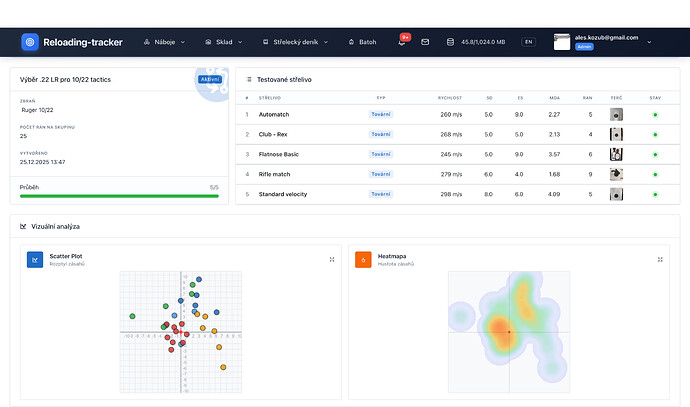This screenshot has height=407, width=690.
Task: Click the green status dot for Automatch
Action: [x=655, y=115]
